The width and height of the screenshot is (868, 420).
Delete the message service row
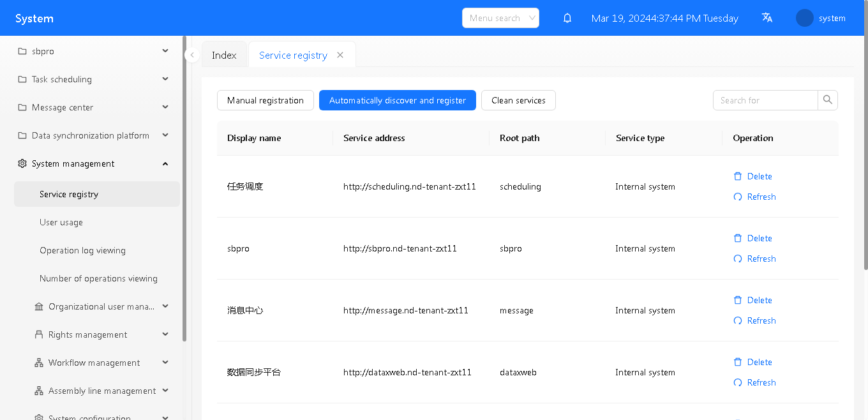pyautogui.click(x=753, y=300)
